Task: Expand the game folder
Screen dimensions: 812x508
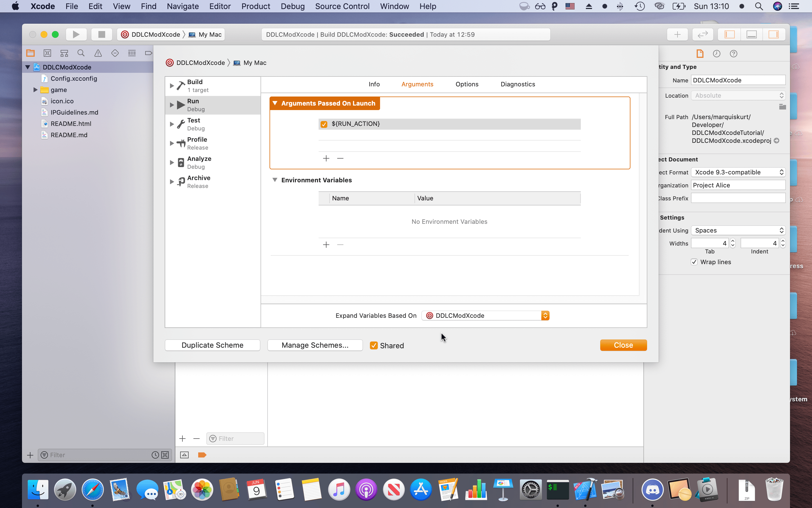Action: pos(35,90)
